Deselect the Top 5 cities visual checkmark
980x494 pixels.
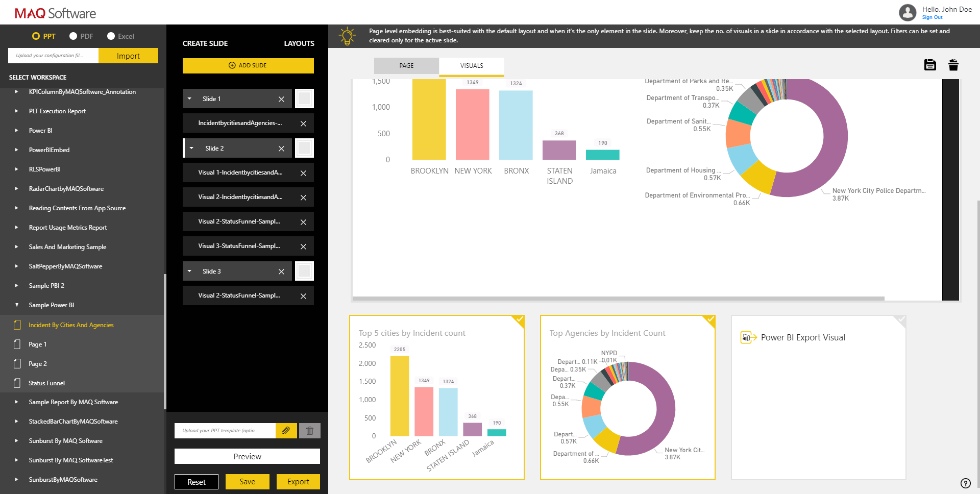519,319
